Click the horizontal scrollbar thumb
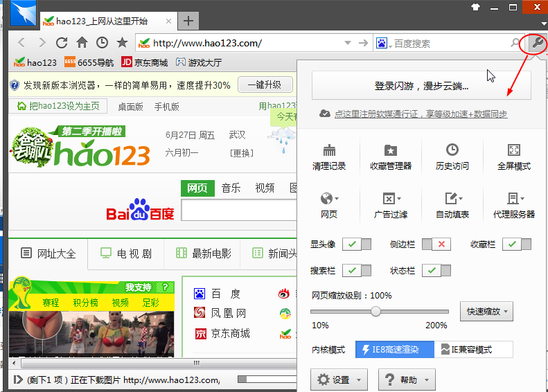The height and width of the screenshot is (392, 548). (x=159, y=363)
